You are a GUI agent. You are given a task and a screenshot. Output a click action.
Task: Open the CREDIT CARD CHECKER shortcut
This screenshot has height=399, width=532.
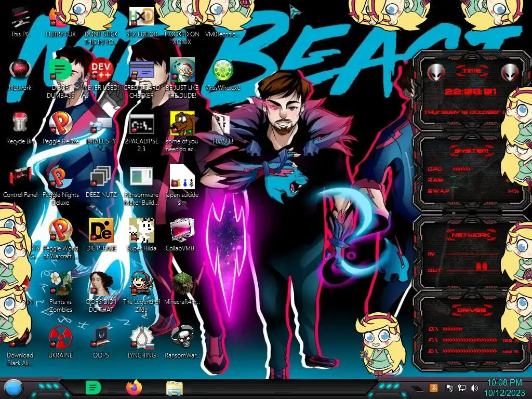click(142, 79)
